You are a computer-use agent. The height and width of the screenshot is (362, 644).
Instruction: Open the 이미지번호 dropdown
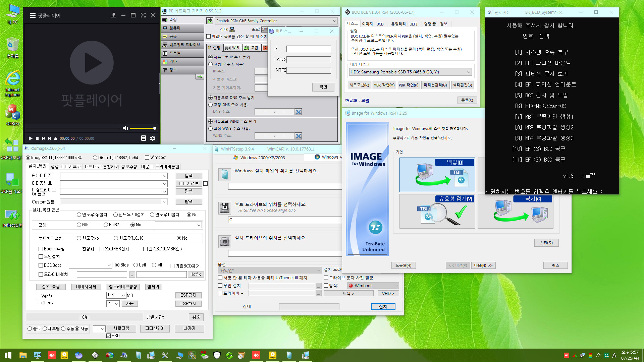(114, 184)
